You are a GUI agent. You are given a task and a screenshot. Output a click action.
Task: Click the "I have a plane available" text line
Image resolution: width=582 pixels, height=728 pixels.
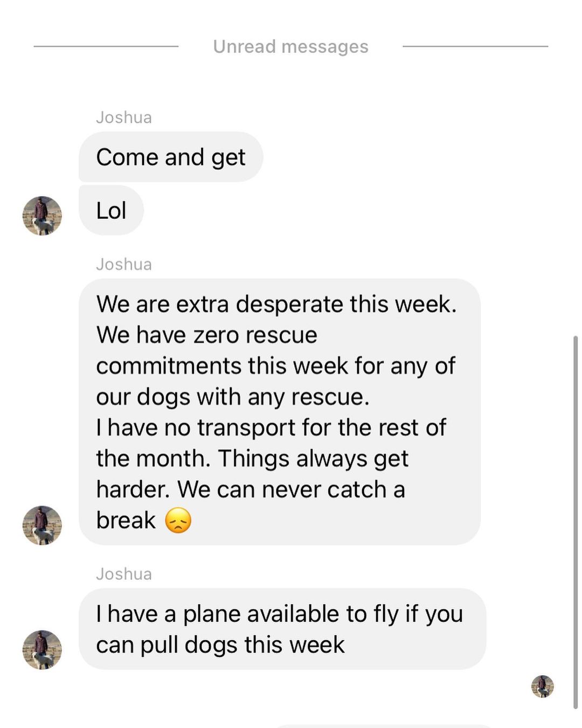[x=279, y=614]
